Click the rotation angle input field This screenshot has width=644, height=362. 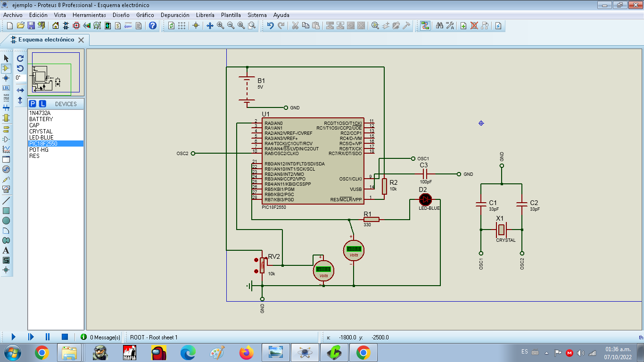(20, 78)
